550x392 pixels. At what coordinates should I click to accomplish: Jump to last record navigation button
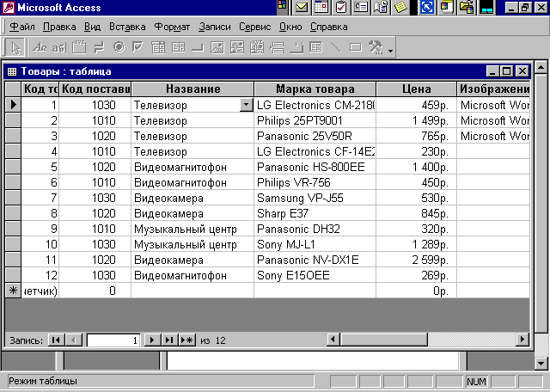click(x=169, y=340)
